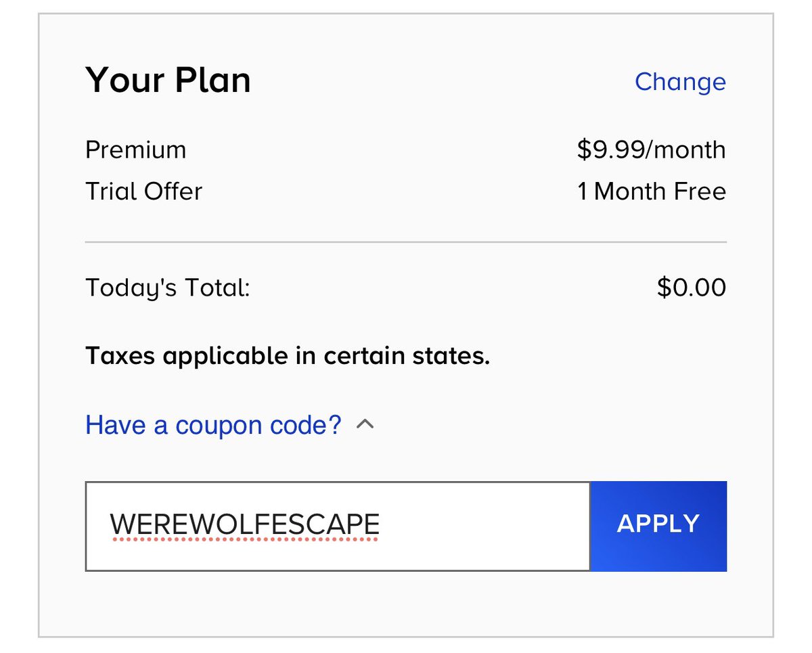The width and height of the screenshot is (812, 653).
Task: Click the Today's Total label
Action: pyautogui.click(x=167, y=288)
